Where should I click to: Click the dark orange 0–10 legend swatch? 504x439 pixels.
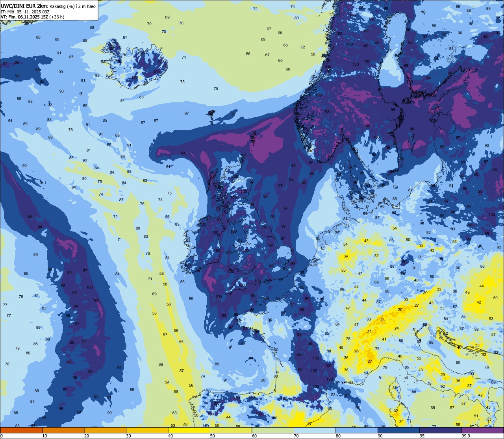point(21,430)
